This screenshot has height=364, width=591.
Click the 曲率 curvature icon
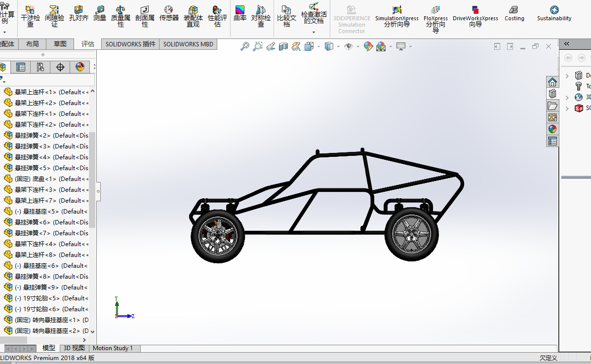[x=240, y=13]
